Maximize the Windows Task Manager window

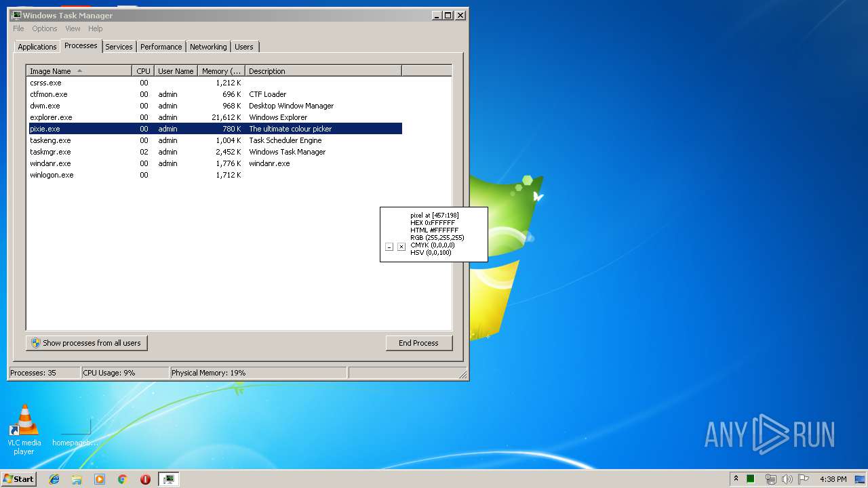[448, 15]
